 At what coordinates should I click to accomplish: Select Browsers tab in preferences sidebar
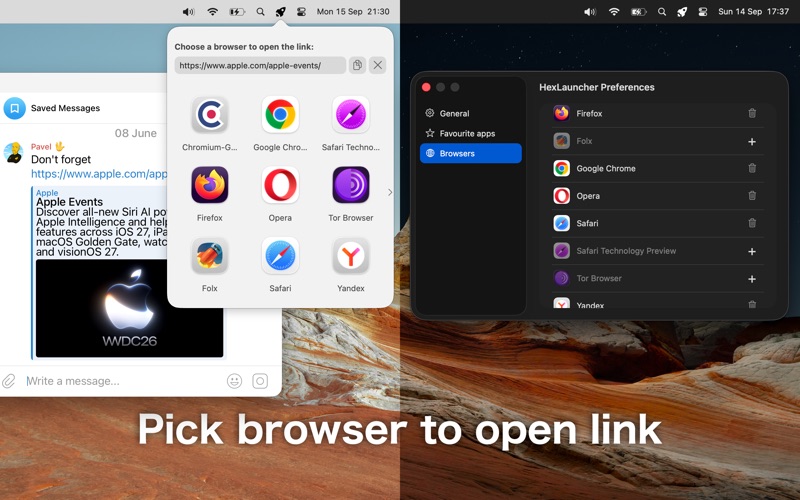point(470,153)
